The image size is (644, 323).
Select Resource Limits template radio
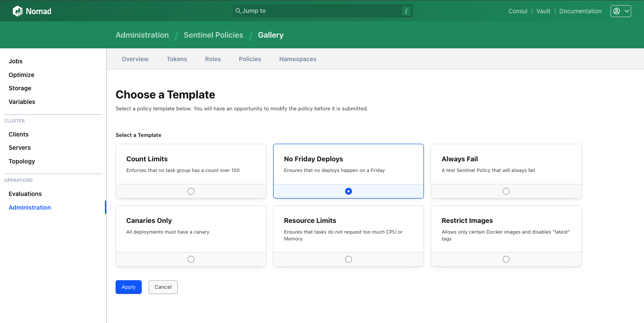tap(349, 259)
